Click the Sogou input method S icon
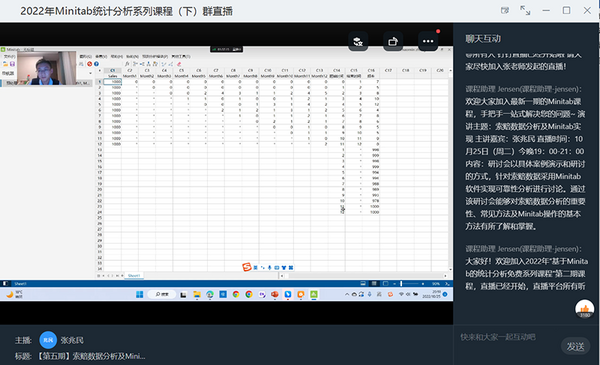Image resolution: width=600 pixels, height=365 pixels. [247, 267]
